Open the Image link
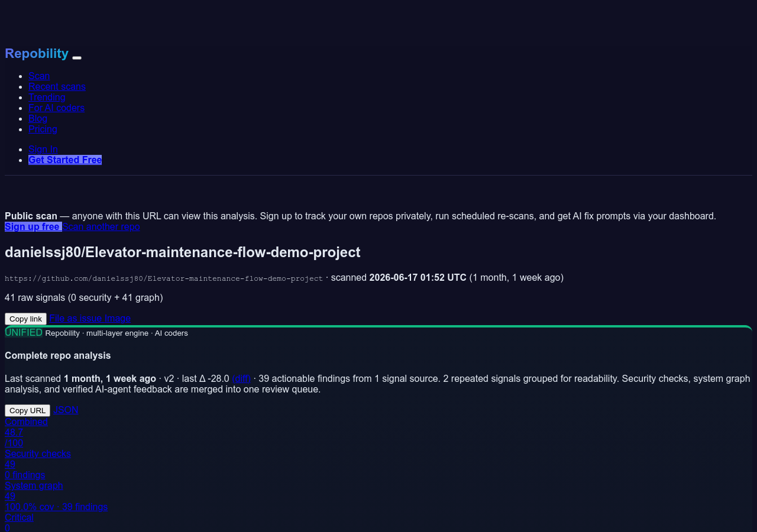Image resolution: width=757 pixels, height=532 pixels. click(x=118, y=318)
